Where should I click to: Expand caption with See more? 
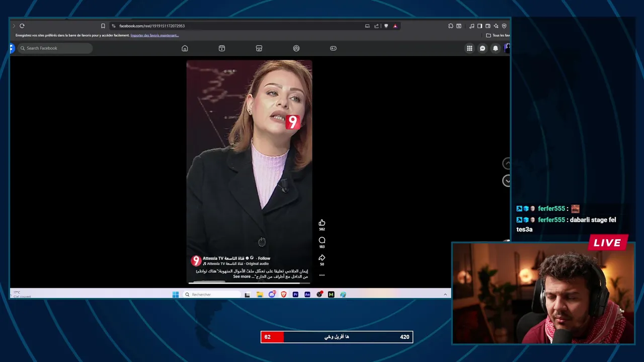pyautogui.click(x=242, y=277)
